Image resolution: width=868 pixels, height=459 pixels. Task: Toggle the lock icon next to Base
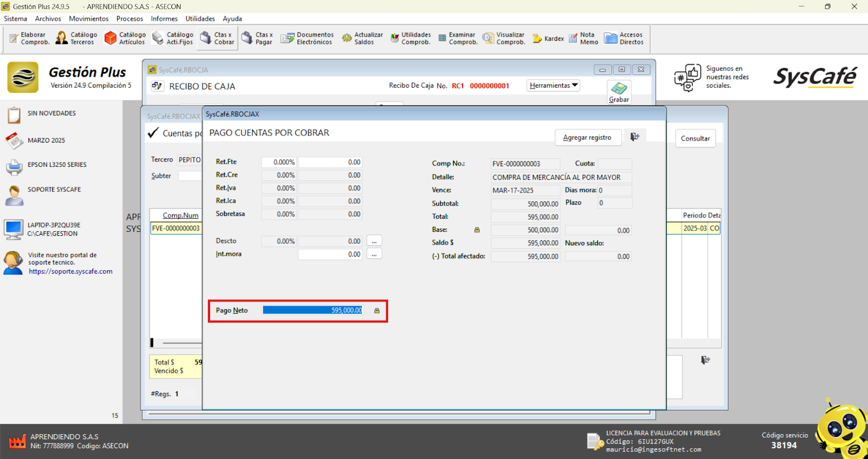point(477,230)
